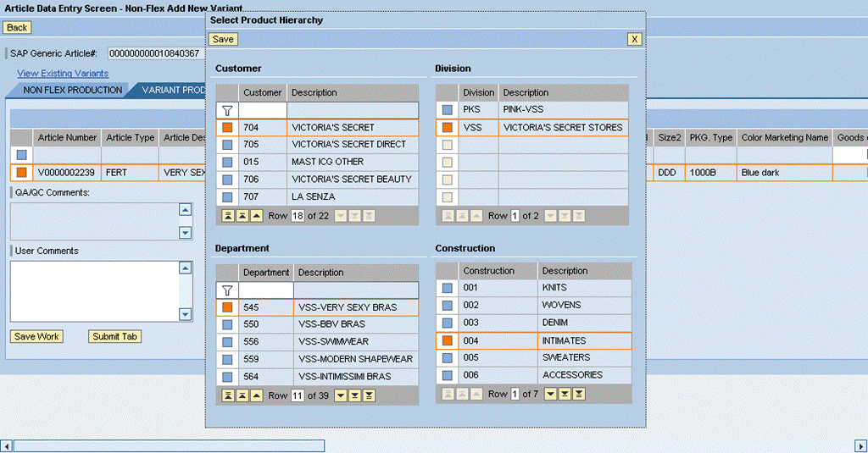The width and height of the screenshot is (868, 453).
Task: Click the Blue dark cell
Action: [785, 173]
